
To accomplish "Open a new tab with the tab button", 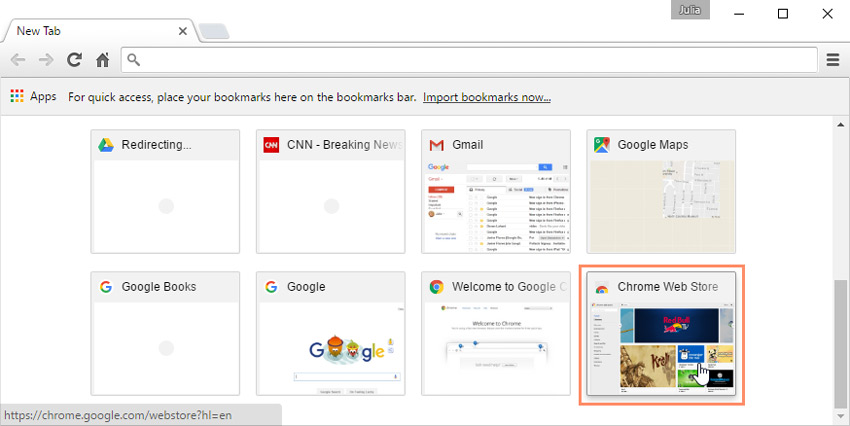I will [x=214, y=32].
